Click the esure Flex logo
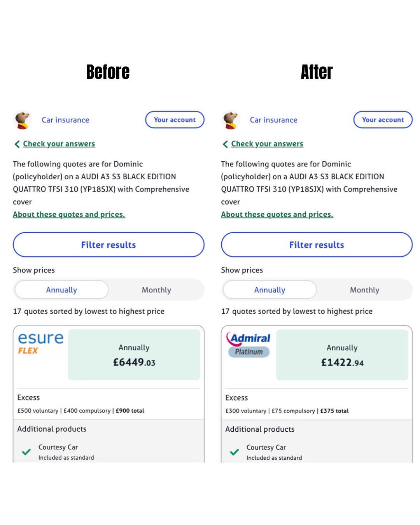This screenshot has width=420, height=525. 40,343
